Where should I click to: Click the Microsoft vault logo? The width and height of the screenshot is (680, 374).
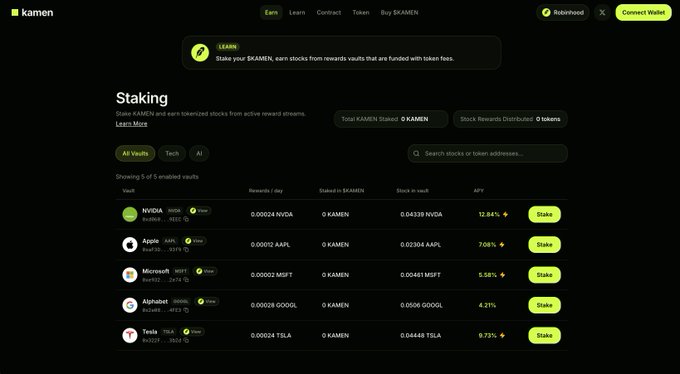coord(130,275)
